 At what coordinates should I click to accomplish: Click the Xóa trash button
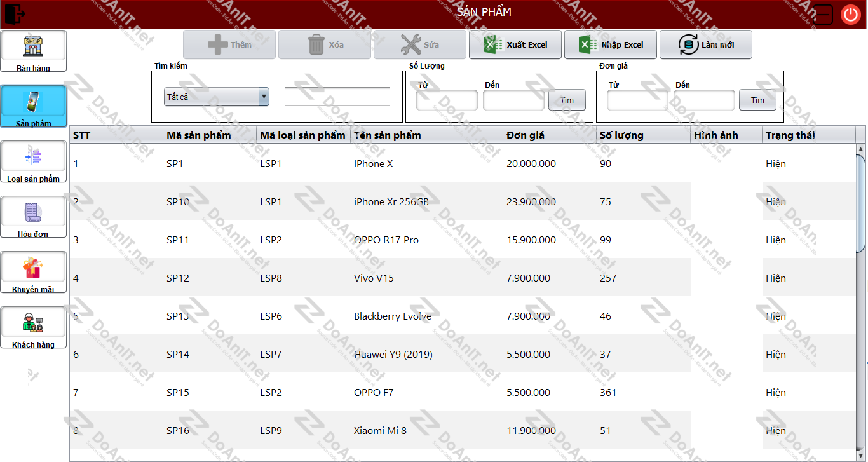325,44
